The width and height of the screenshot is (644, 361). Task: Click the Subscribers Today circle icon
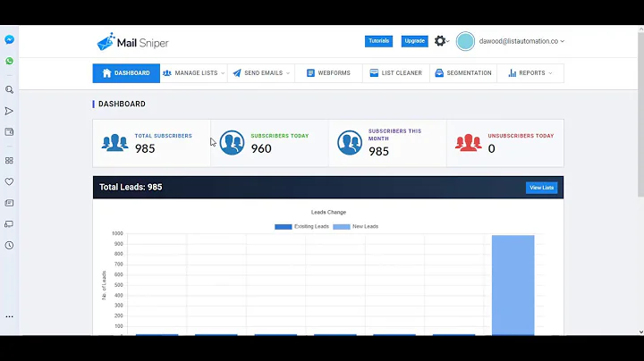point(232,143)
